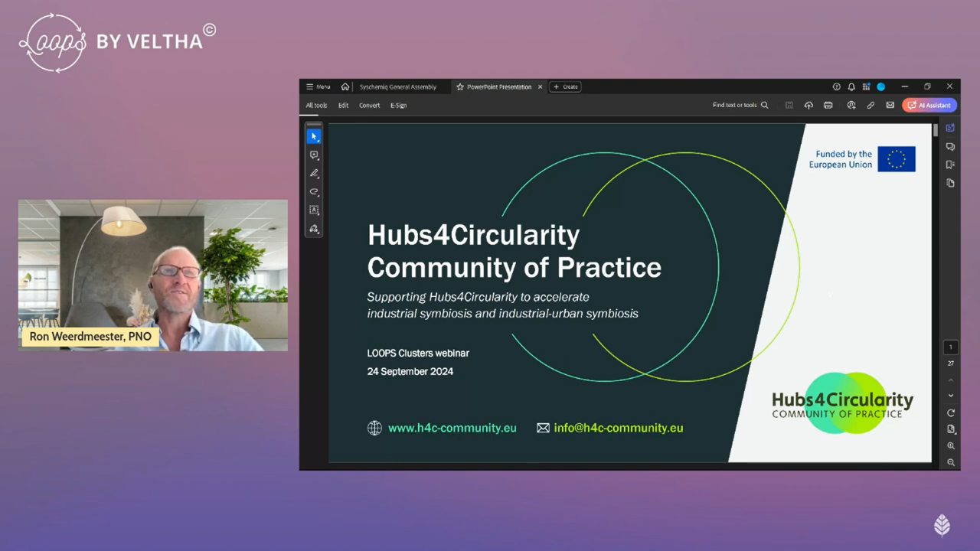Switch to Systemiq General Assembly tab
This screenshot has width=980, height=551.
pyautogui.click(x=398, y=86)
